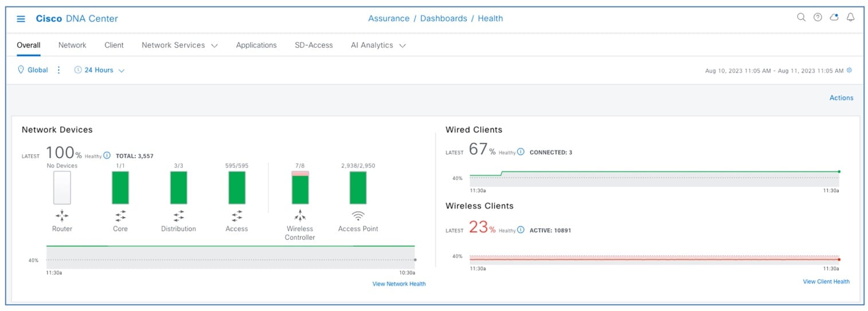Click the Access 595/595 health bar
The height and width of the screenshot is (311, 868).
(x=237, y=188)
